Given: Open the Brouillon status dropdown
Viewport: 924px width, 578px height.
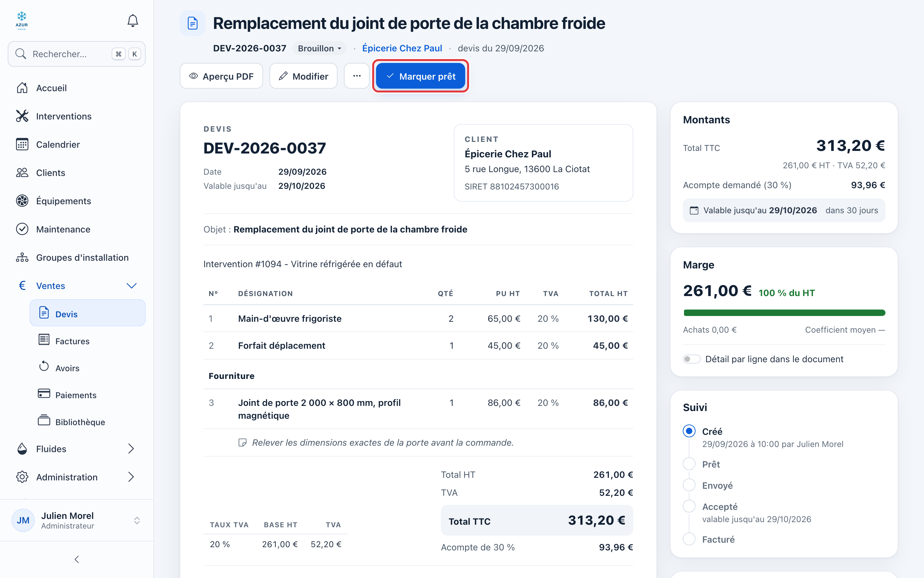Looking at the screenshot, I should 320,48.
